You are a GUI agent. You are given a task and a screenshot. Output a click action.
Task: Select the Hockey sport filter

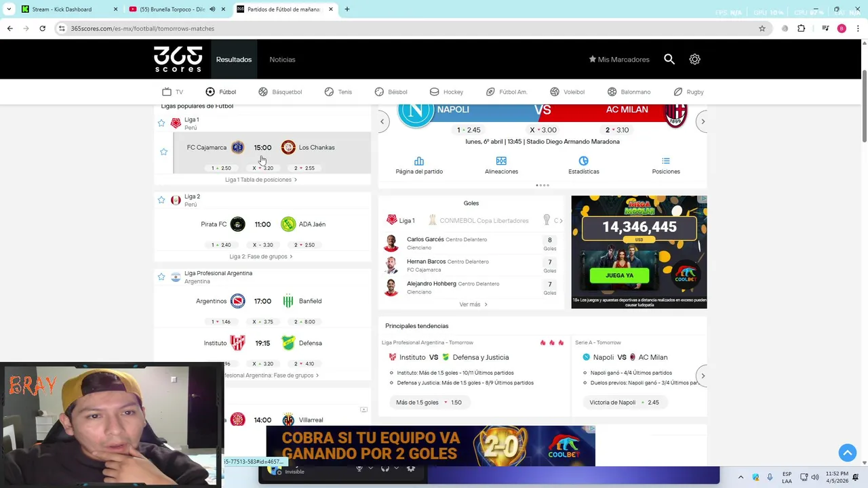[446, 91]
